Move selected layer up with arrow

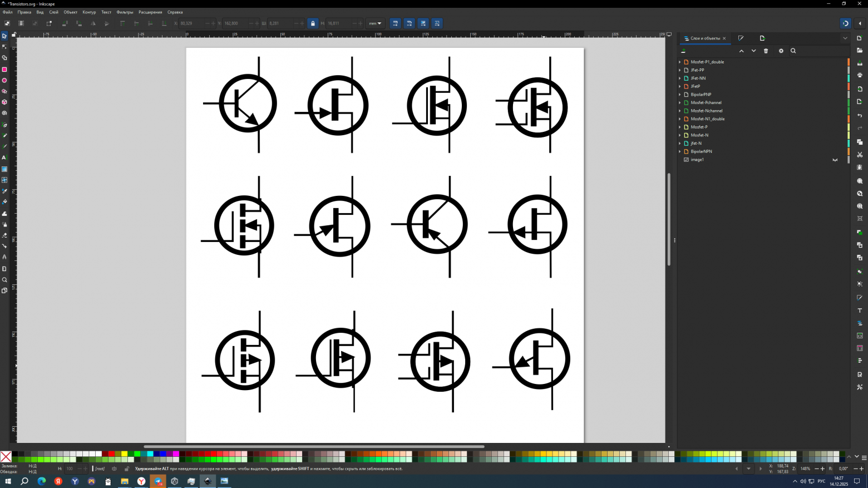click(741, 51)
